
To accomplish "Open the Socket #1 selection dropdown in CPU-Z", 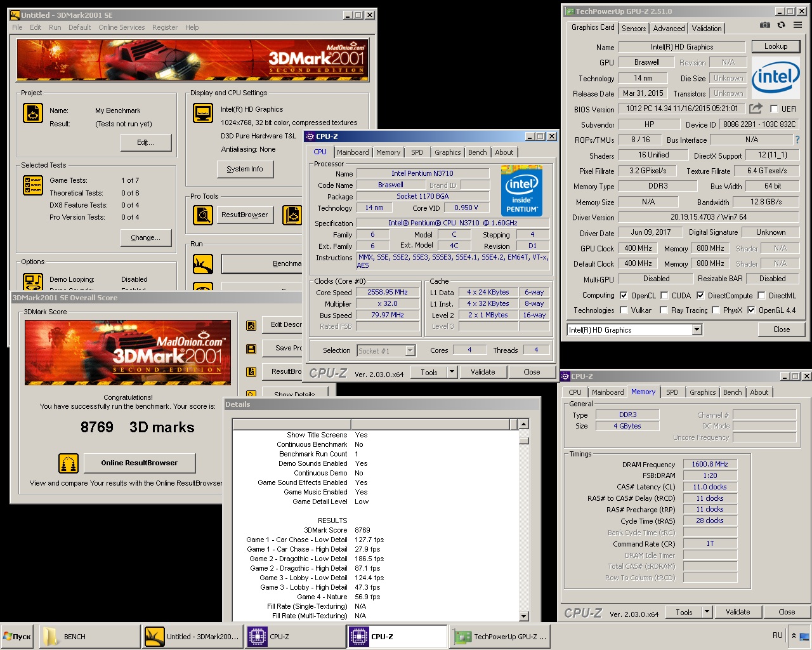I will click(x=410, y=350).
